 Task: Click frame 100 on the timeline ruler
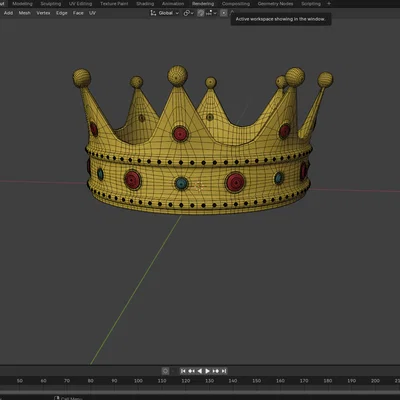point(138,380)
